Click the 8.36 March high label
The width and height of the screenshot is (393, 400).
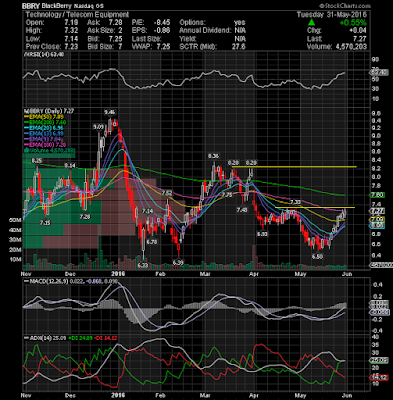tap(213, 156)
